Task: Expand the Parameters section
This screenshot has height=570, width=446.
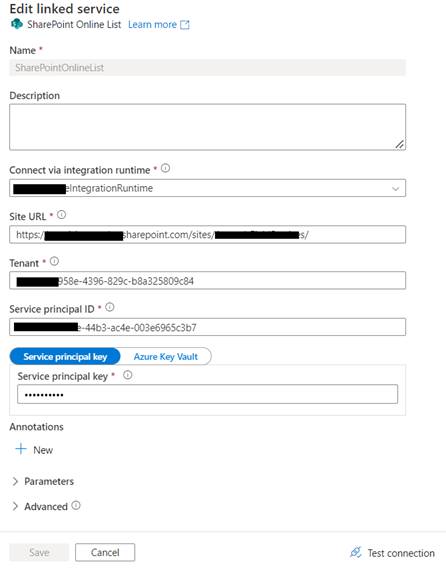Action: pos(43,481)
